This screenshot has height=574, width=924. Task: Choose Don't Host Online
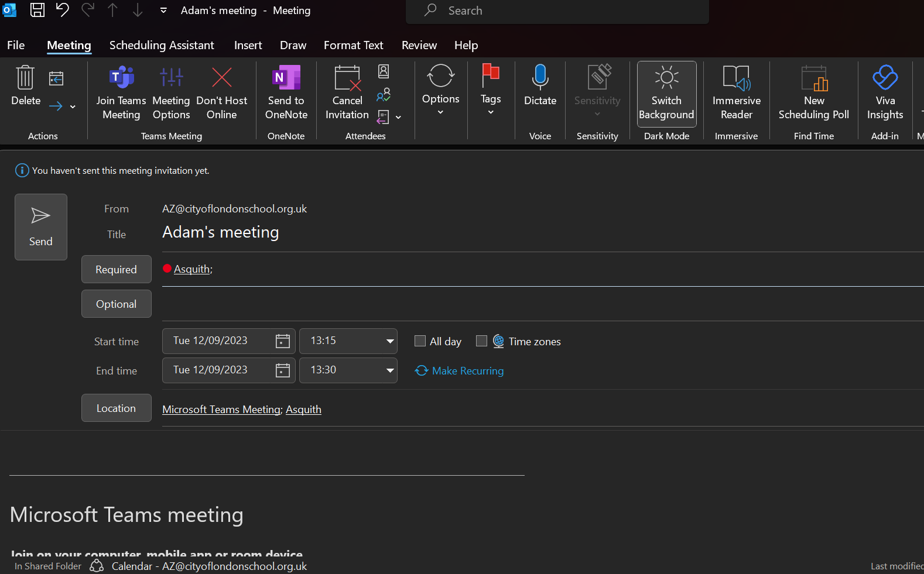point(222,93)
